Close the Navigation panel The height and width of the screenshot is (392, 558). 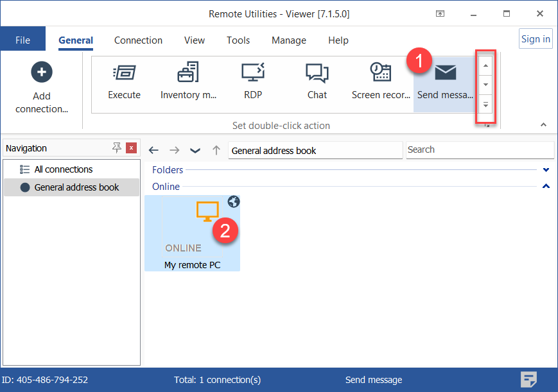point(131,148)
